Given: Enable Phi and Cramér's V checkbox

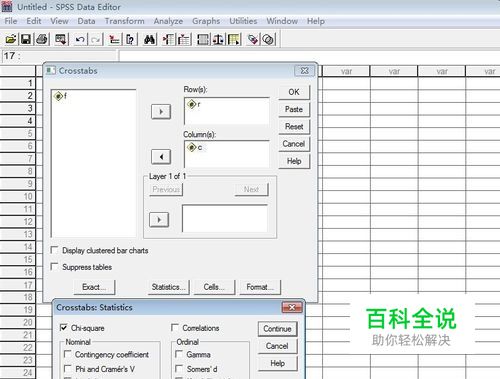Looking at the screenshot, I should tap(67, 368).
